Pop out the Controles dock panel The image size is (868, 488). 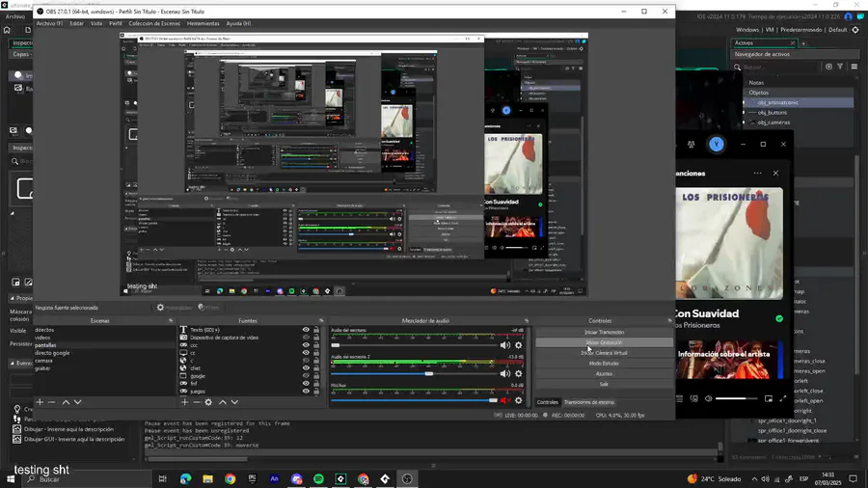coord(670,321)
